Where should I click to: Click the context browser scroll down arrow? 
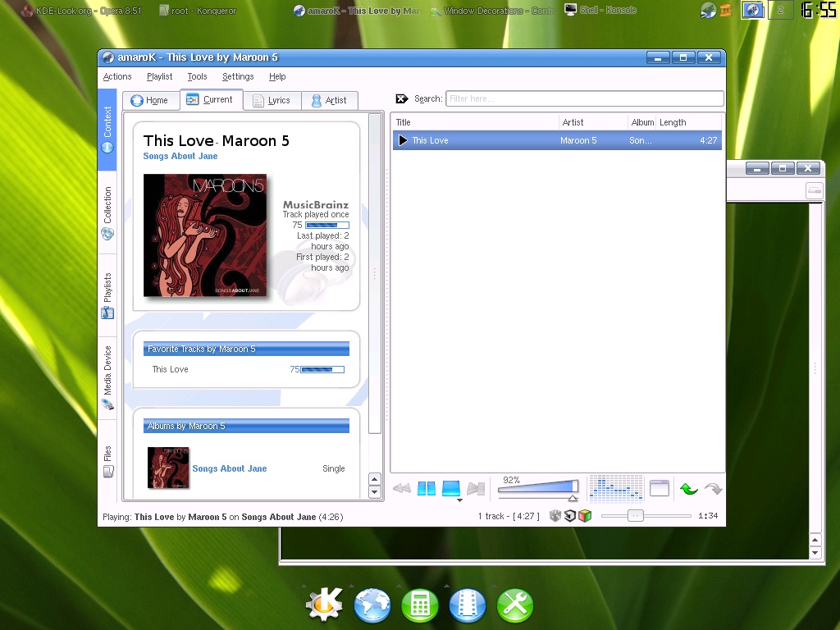pos(374,492)
